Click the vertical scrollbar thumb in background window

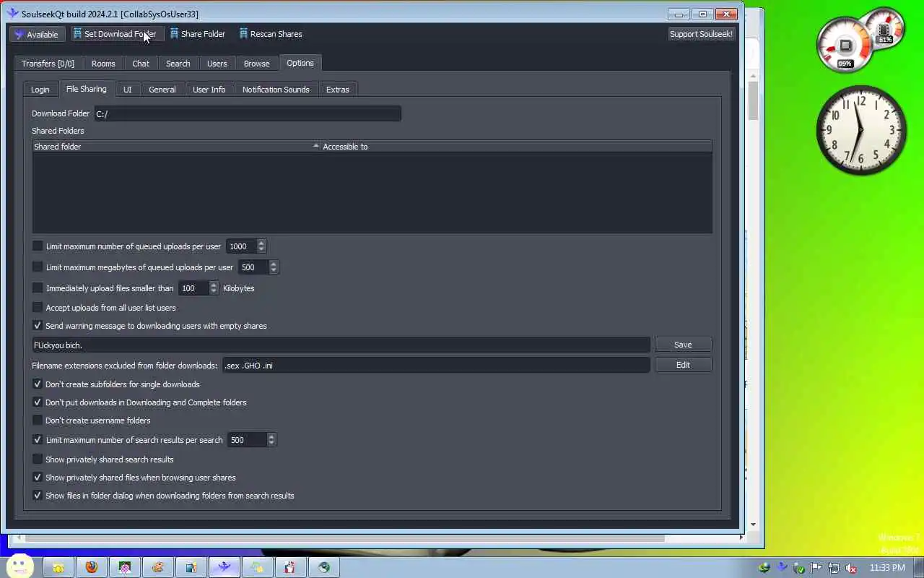(x=753, y=100)
